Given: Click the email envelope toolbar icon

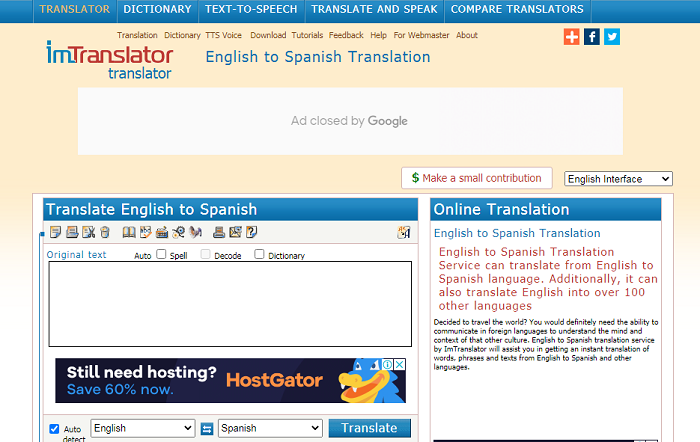Looking at the screenshot, I should coord(235,232).
